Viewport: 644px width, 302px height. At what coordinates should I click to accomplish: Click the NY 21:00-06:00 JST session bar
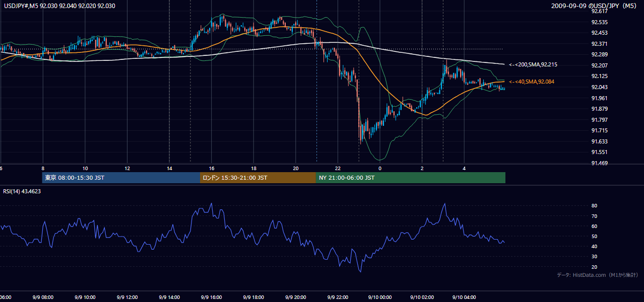tap(411, 178)
